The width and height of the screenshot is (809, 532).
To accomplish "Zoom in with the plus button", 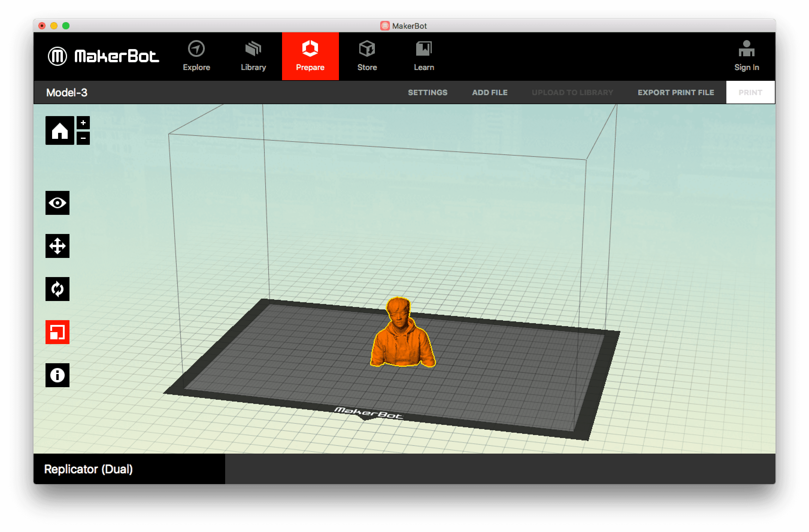I will click(x=83, y=123).
